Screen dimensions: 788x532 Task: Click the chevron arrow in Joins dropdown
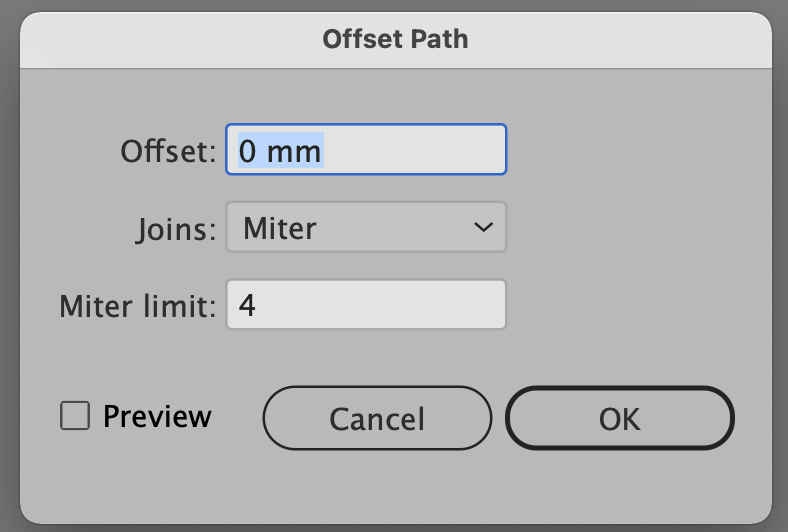(483, 228)
